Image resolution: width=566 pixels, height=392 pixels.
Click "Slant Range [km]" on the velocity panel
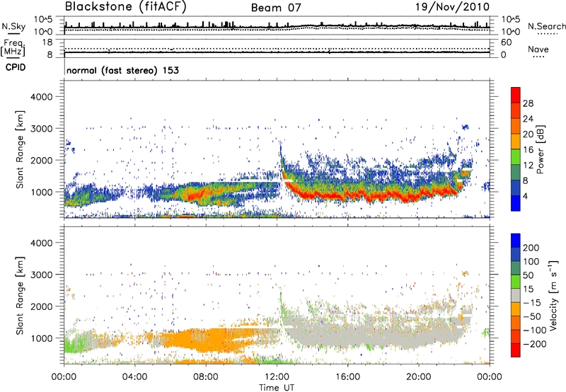[21, 296]
